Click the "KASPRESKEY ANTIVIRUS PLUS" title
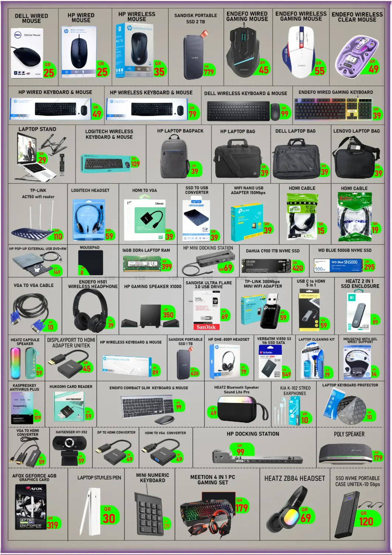Screen dimensions: 392x555 24,387
